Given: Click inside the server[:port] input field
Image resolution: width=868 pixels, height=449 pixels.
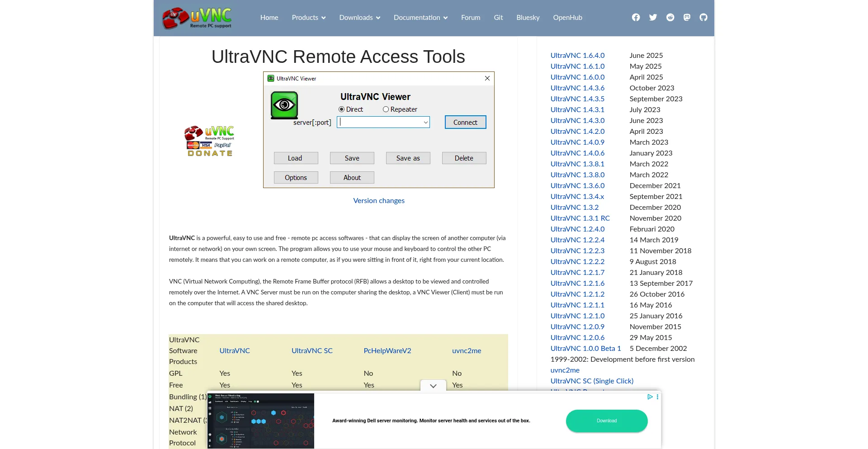Looking at the screenshot, I should coord(380,122).
